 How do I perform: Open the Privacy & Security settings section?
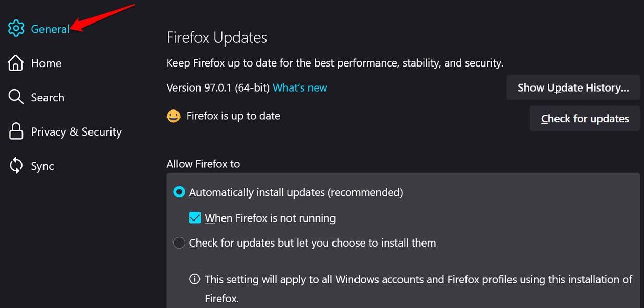[76, 131]
